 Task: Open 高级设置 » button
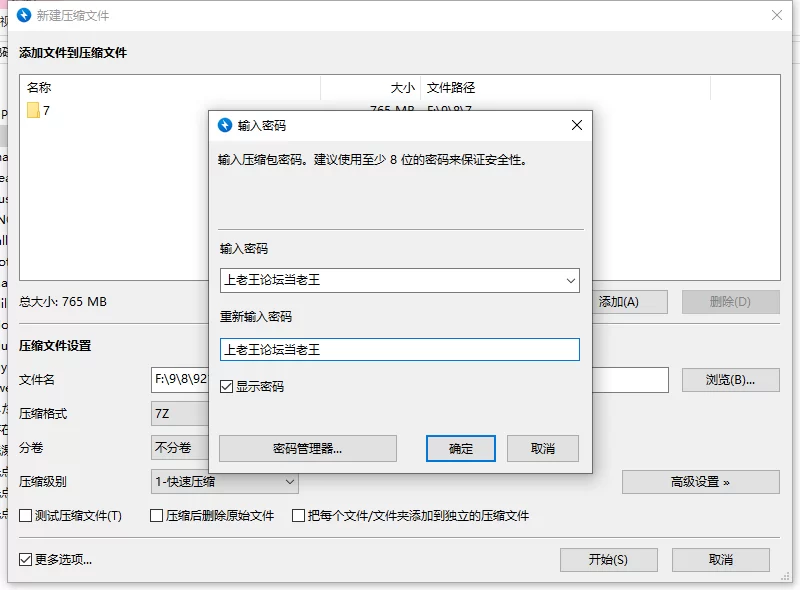coord(701,482)
